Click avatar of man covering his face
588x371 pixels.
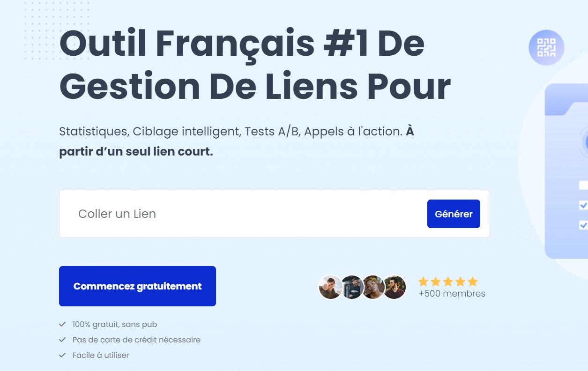(x=330, y=287)
